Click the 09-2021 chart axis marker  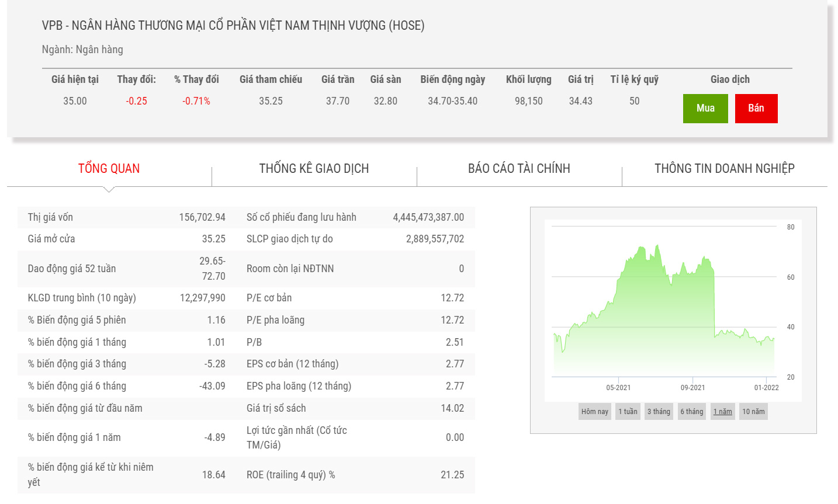pyautogui.click(x=692, y=387)
